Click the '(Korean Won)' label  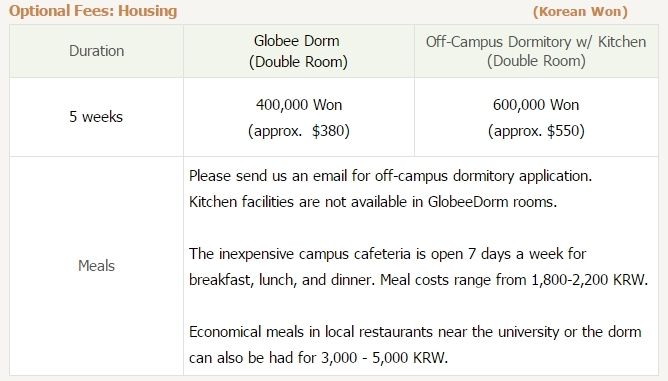(x=580, y=12)
